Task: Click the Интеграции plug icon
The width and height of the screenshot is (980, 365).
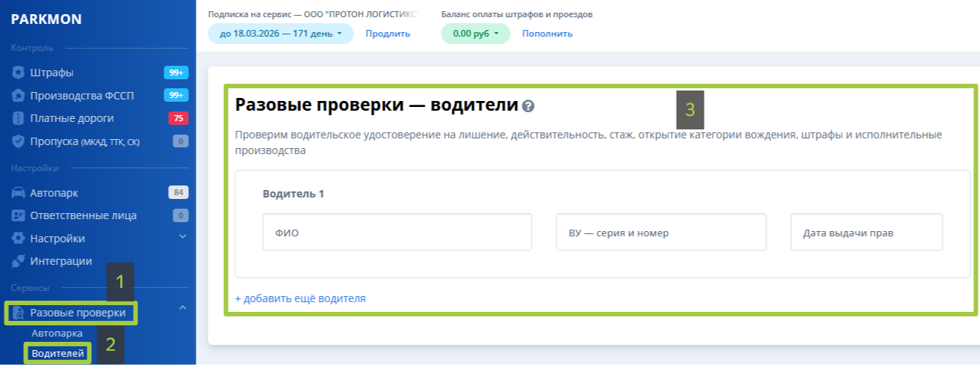Action: tap(19, 261)
